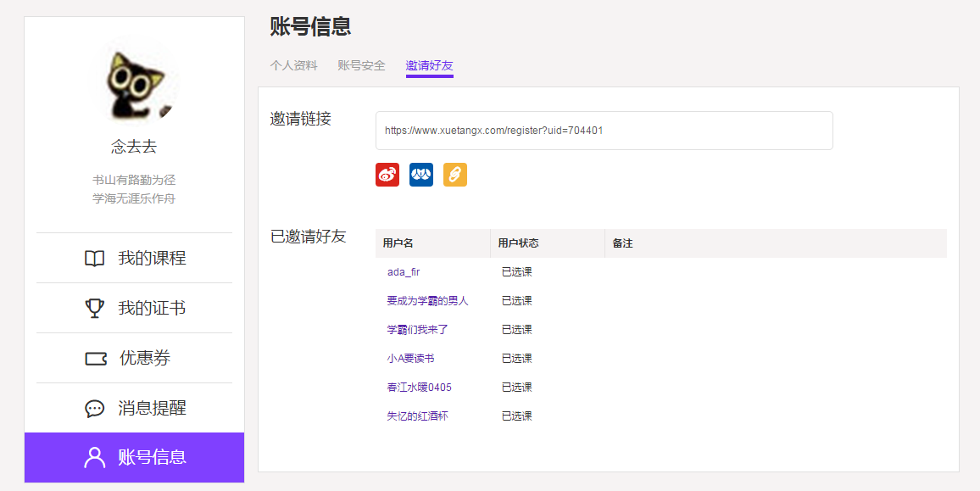Image resolution: width=980 pixels, height=491 pixels.
Task: Share invite link to Renren
Action: click(x=420, y=175)
